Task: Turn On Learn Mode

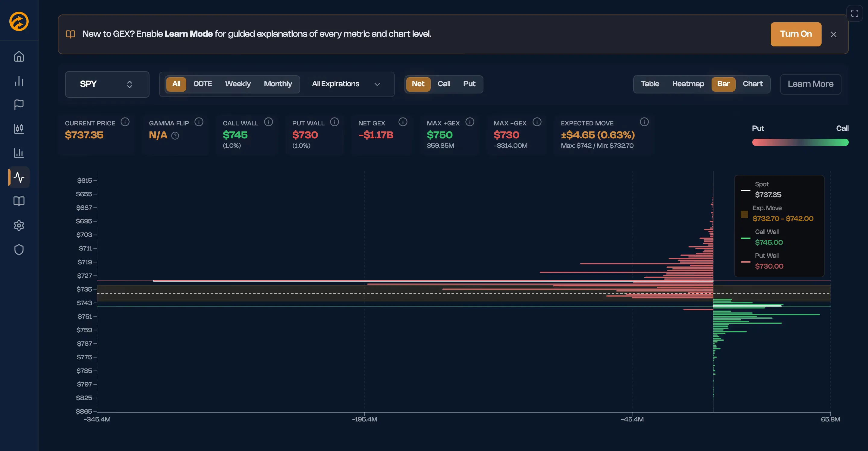Action: 796,34
